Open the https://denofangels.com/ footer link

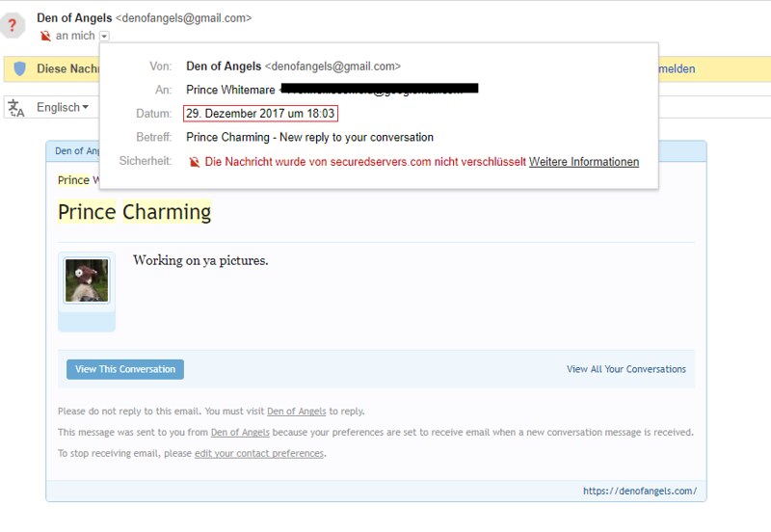click(x=640, y=491)
